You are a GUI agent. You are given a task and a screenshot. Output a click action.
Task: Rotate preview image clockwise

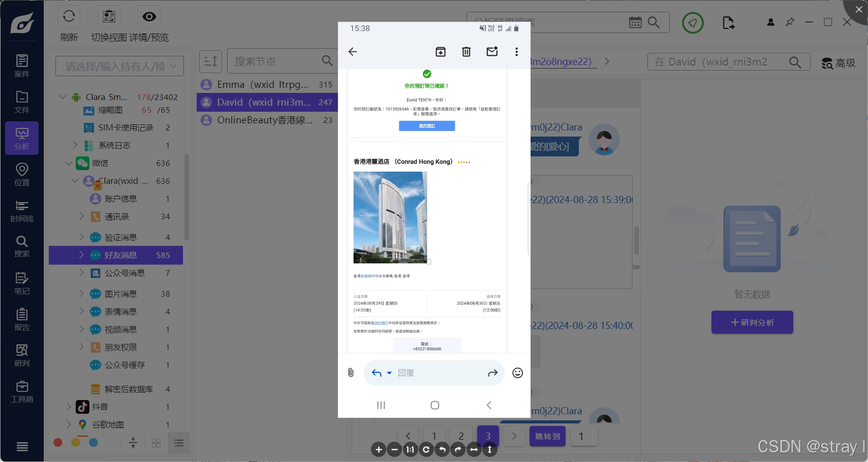pyautogui.click(x=458, y=449)
